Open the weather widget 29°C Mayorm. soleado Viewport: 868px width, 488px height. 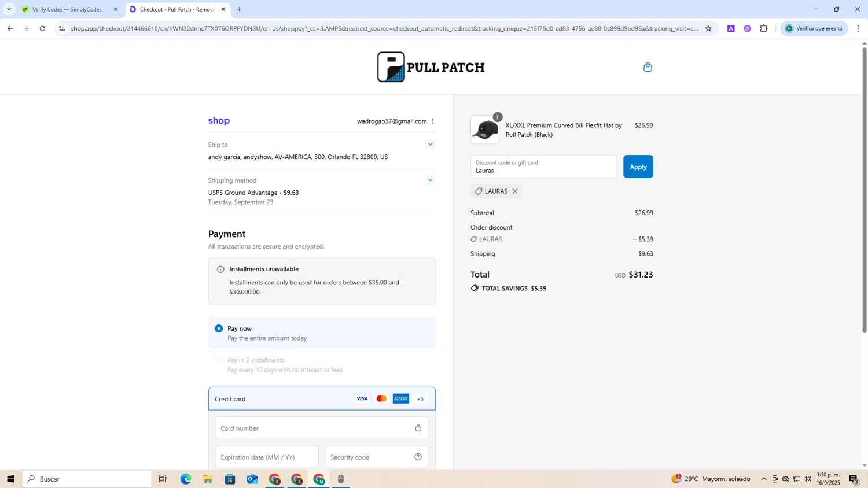click(711, 479)
